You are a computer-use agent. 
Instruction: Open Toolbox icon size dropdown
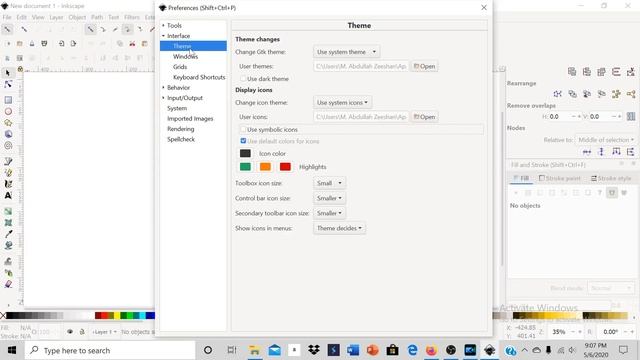pos(329,183)
